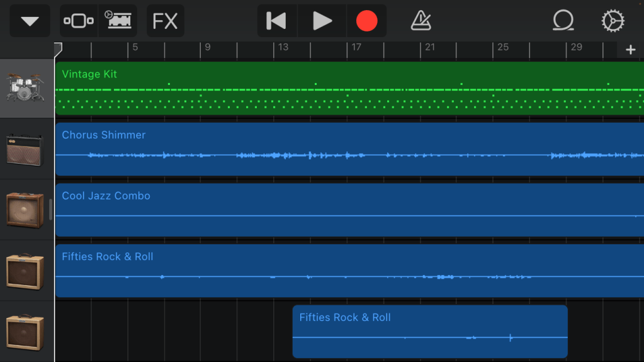Select the Cool Jazz Combo amp icon

point(25,210)
